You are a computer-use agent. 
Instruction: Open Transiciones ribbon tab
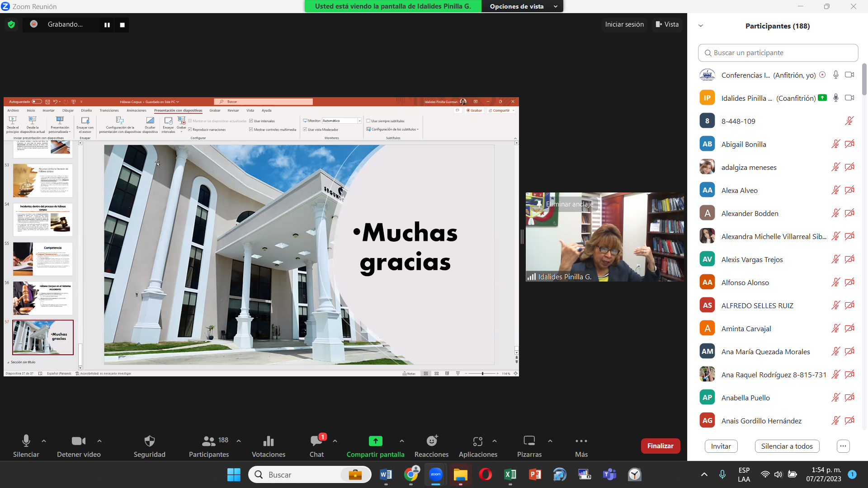point(109,110)
